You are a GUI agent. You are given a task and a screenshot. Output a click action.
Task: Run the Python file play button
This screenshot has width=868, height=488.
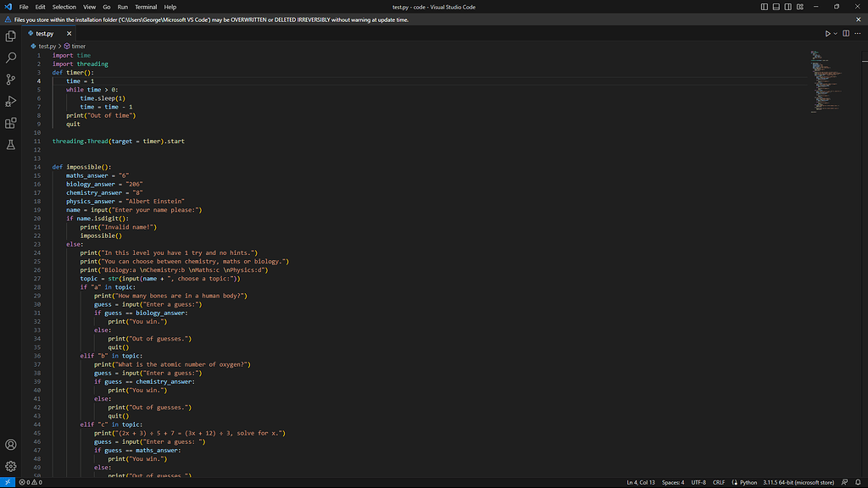[x=827, y=34]
